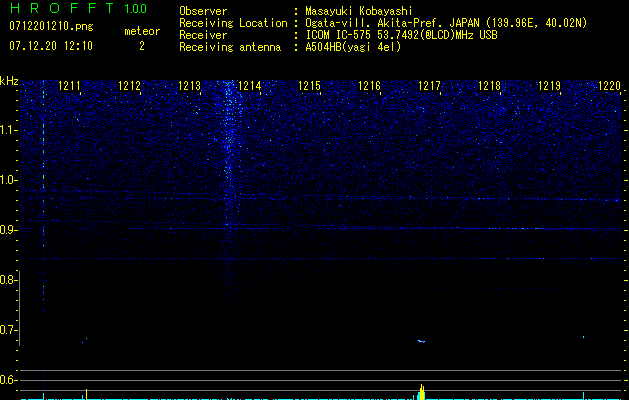Viewport: 629px width, 400px height.
Task: Click the 1220 time marker
Action: pos(609,86)
